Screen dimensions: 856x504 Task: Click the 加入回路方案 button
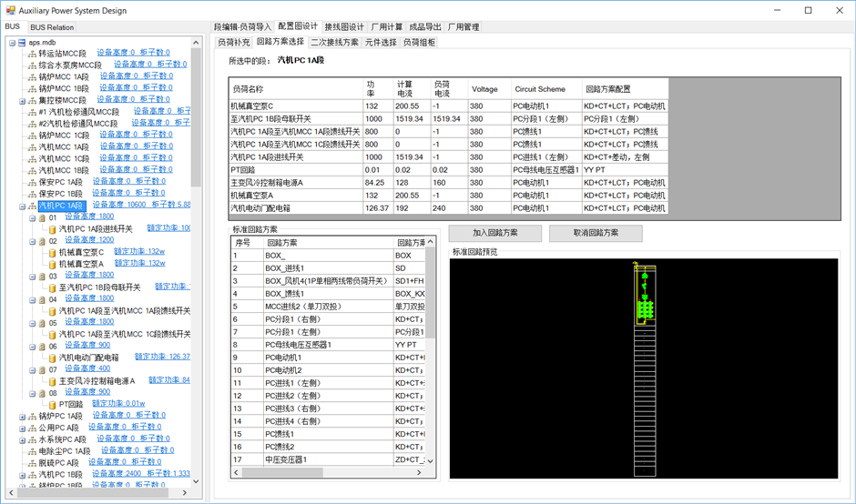click(494, 233)
